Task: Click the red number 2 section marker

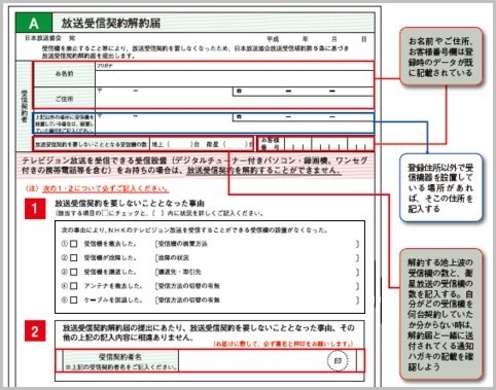Action: pos(35,331)
